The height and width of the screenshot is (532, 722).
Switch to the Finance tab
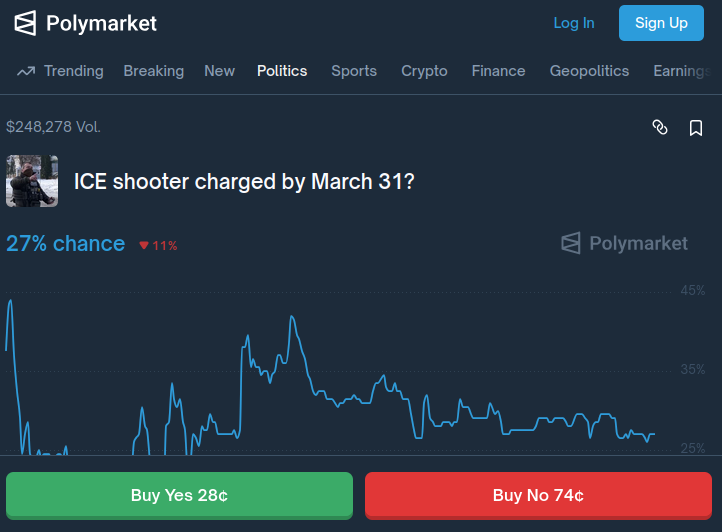[x=498, y=71]
